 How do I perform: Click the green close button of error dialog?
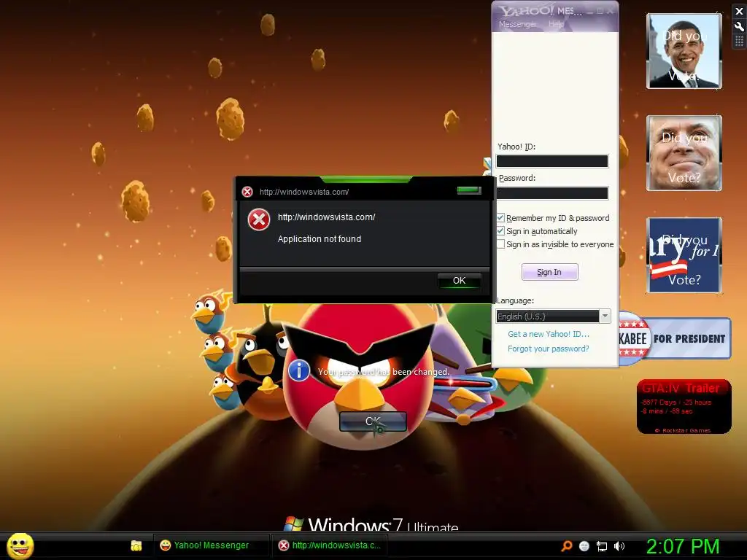[469, 190]
